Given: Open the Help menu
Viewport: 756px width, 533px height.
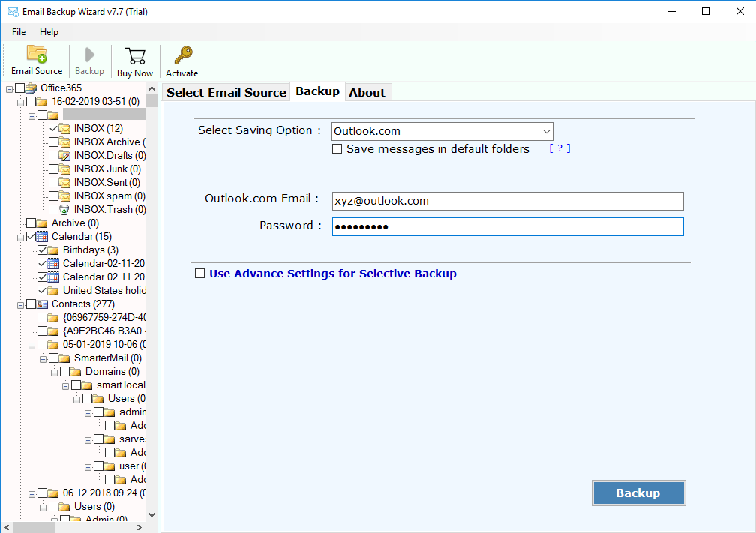Looking at the screenshot, I should point(49,32).
